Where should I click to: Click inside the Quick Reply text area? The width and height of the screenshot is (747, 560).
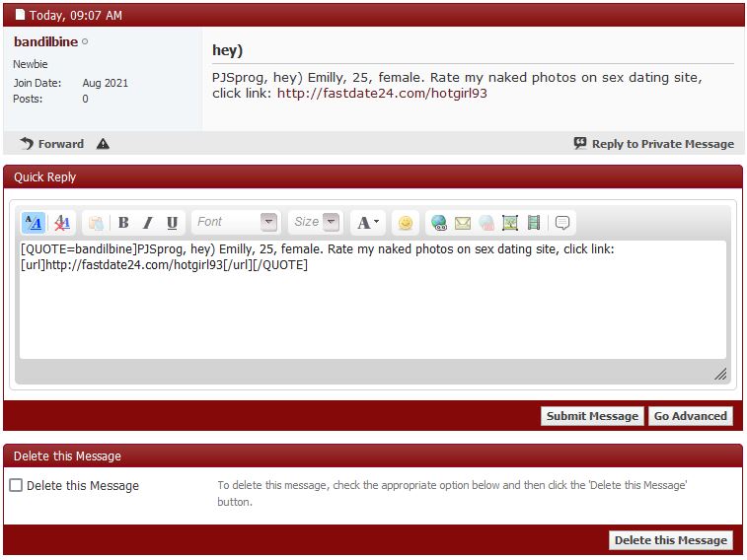click(x=372, y=311)
